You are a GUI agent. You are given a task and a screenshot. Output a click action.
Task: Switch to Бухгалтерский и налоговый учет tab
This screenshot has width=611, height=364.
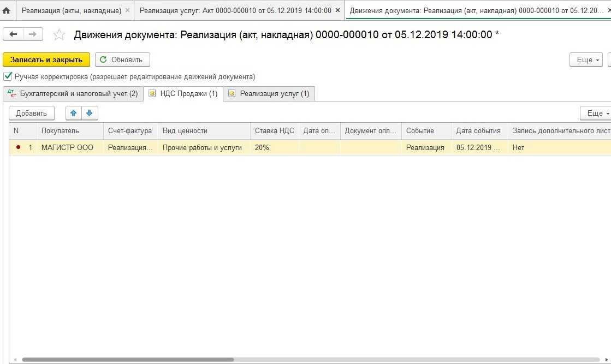[x=73, y=94]
